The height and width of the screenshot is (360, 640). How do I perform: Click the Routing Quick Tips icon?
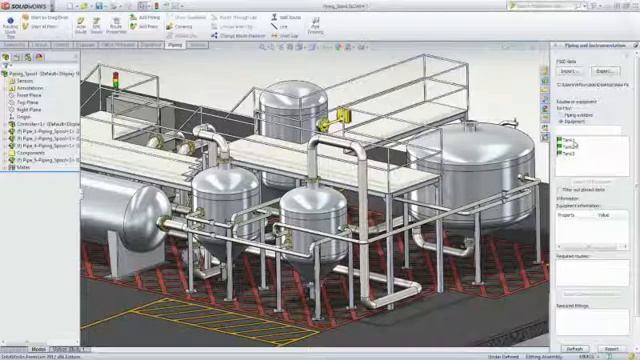click(x=10, y=27)
